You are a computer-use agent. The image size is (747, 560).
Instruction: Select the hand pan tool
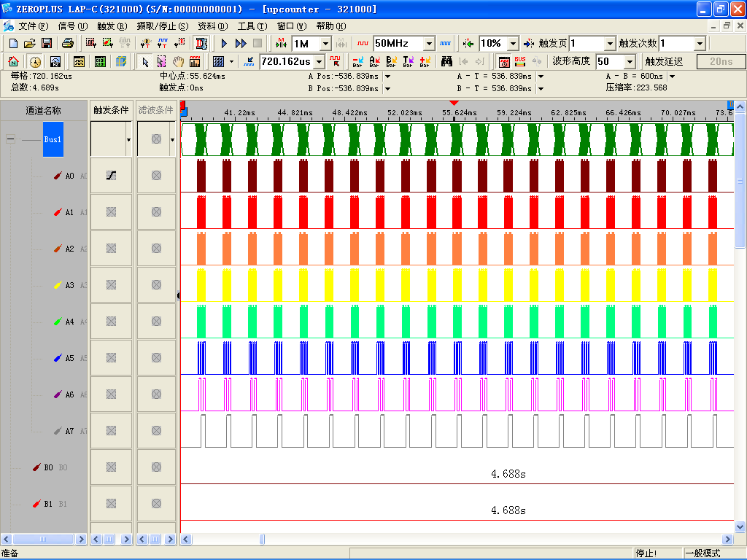coord(179,62)
